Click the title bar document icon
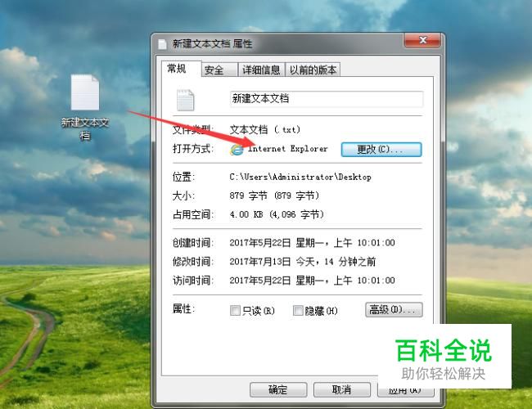Viewport: 532px width, 409px height. pos(162,44)
